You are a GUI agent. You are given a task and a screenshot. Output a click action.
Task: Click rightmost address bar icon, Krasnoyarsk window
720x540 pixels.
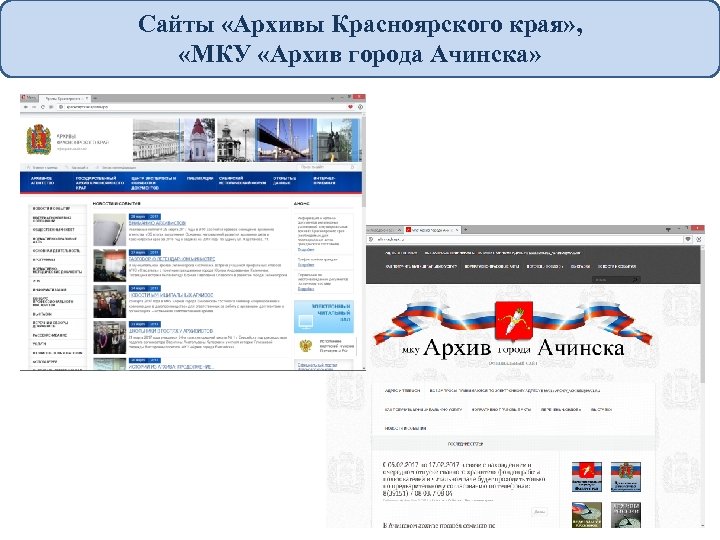(x=360, y=107)
